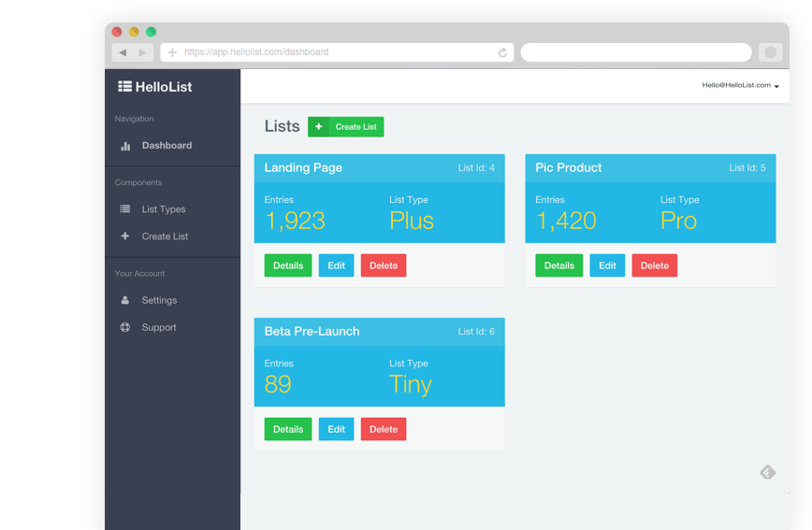Click the Pic Product card title
Screen dimensions: 812x530
569,167
